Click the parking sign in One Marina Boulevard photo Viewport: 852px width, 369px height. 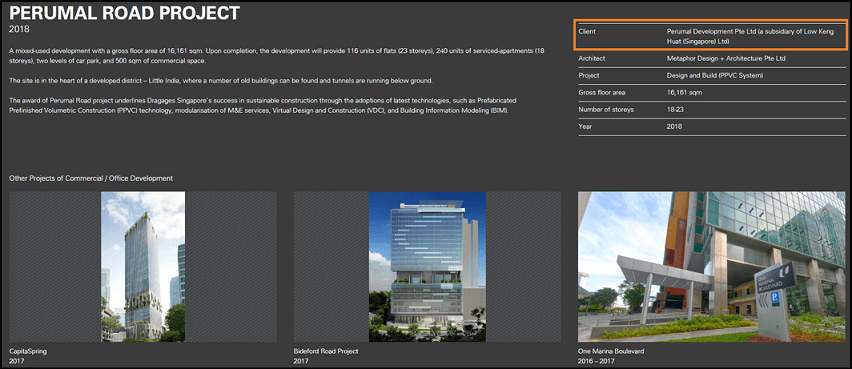pos(775,296)
